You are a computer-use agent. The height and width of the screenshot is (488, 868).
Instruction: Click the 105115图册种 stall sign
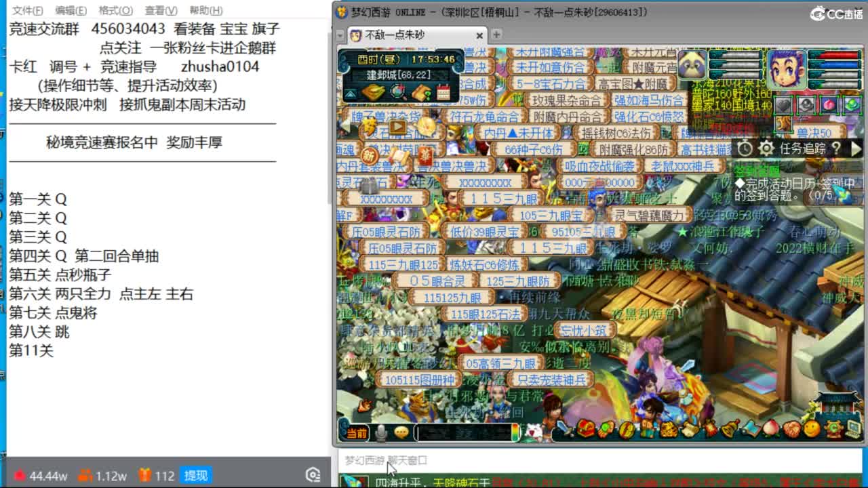(x=419, y=380)
